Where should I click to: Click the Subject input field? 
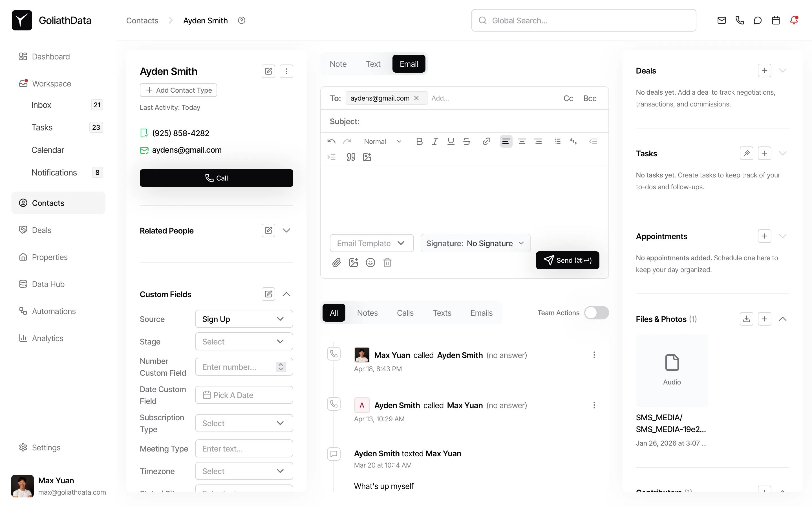point(436,121)
